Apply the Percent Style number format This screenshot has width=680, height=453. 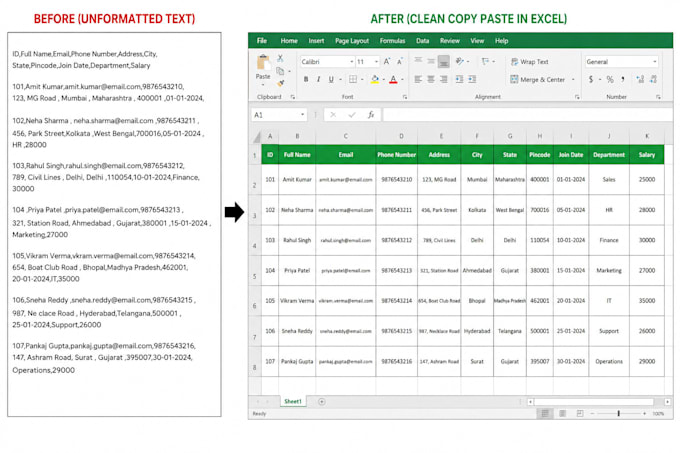coord(610,79)
